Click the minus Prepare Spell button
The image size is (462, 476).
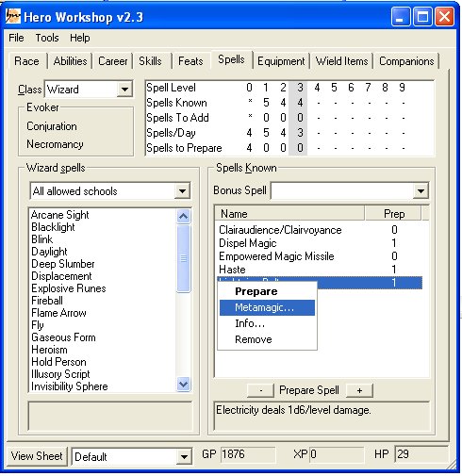coord(260,390)
